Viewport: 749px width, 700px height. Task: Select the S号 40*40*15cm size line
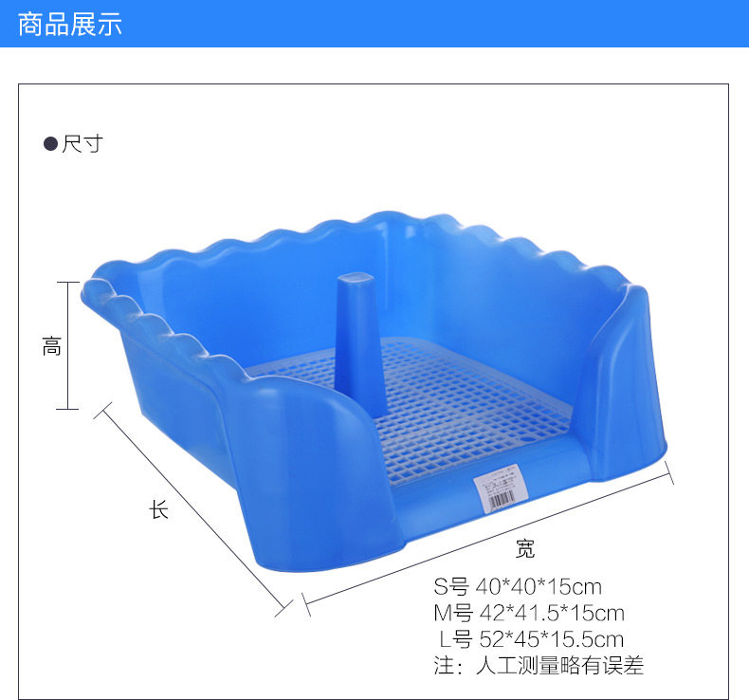coord(518,586)
